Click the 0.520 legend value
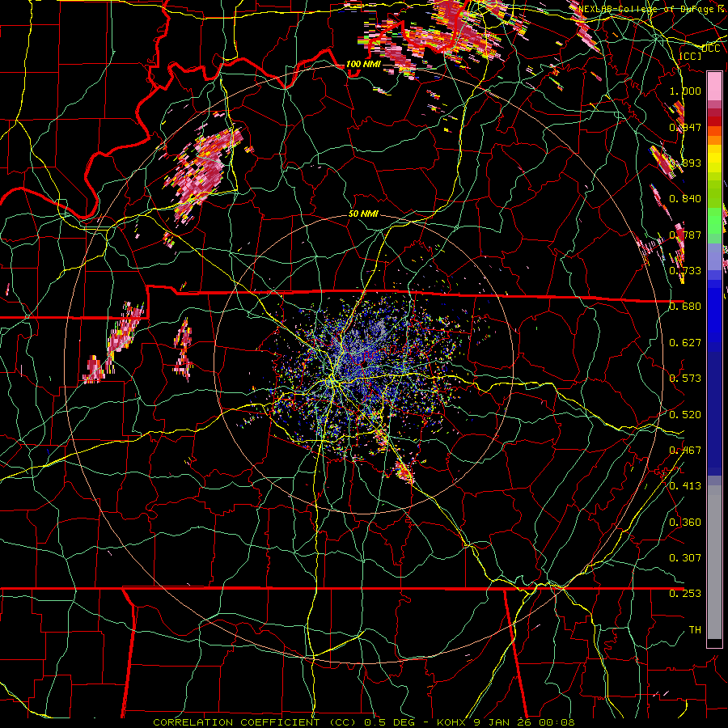 point(685,415)
